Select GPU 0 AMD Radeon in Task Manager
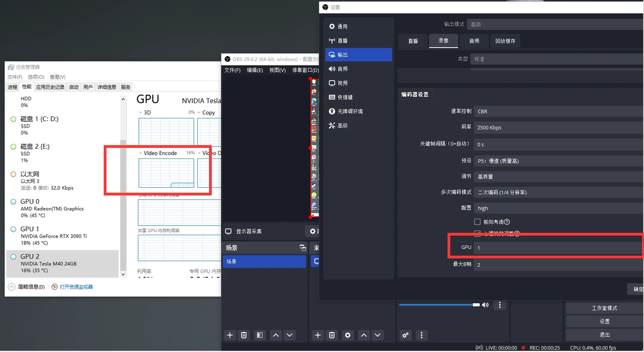Screen dimensions: 644x352 pos(63,208)
